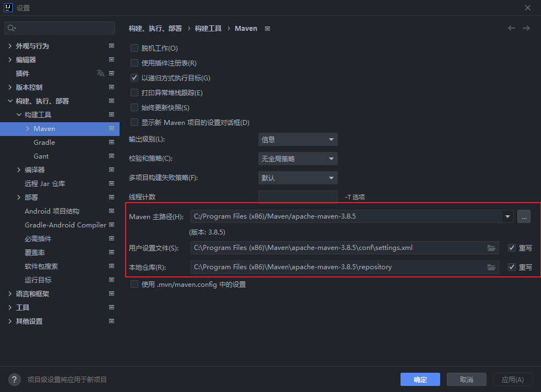Viewport: 541px width, 392px height.
Task: Click the icon next to Maven breadcrumb
Action: point(267,29)
